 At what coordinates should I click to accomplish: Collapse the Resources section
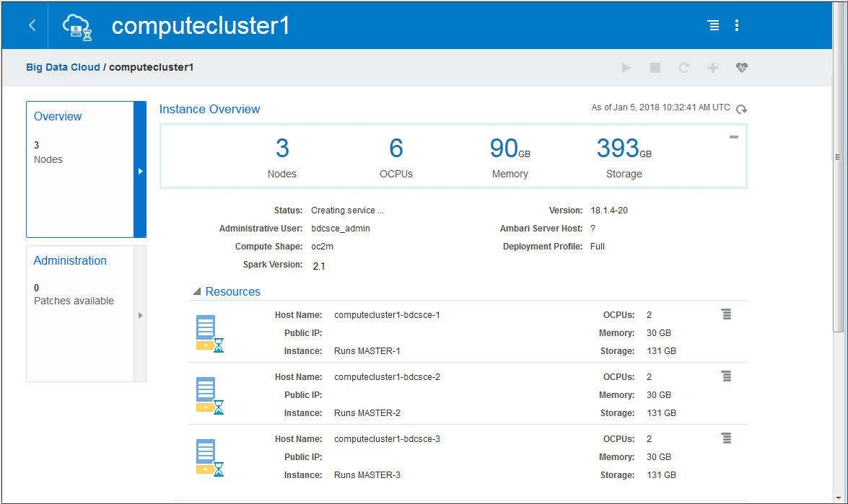point(197,291)
